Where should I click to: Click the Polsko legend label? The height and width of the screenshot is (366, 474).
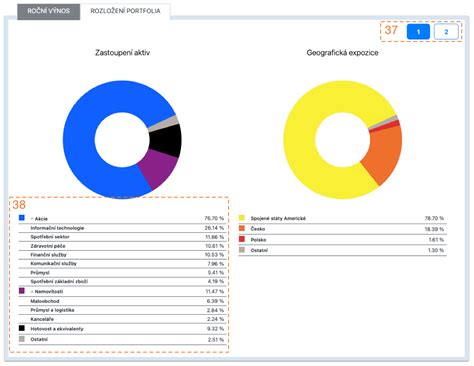point(258,240)
